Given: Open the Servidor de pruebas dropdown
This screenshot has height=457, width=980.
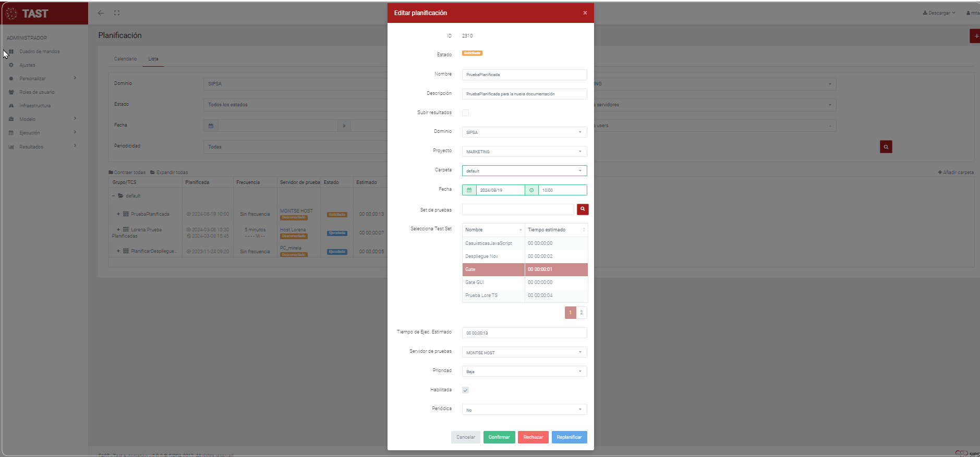Looking at the screenshot, I should click(524, 353).
